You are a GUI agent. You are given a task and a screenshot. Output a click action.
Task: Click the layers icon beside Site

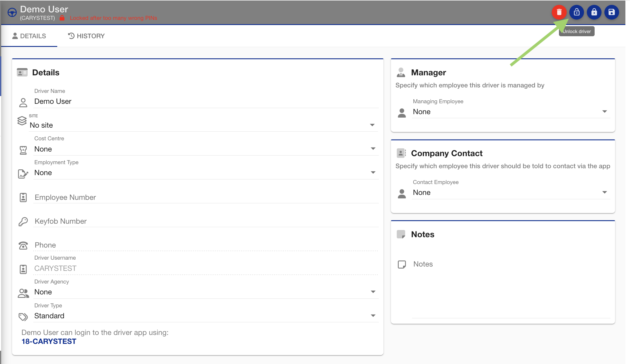tap(22, 121)
